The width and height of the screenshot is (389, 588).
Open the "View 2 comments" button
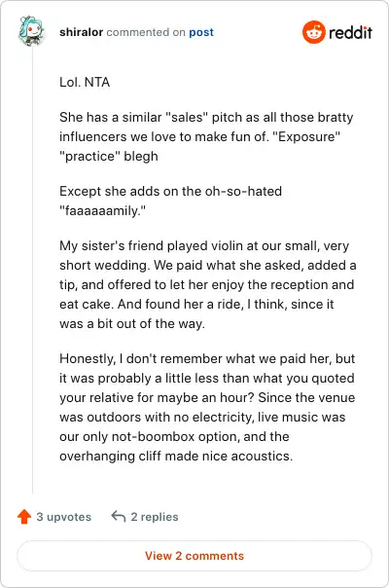coord(194,556)
